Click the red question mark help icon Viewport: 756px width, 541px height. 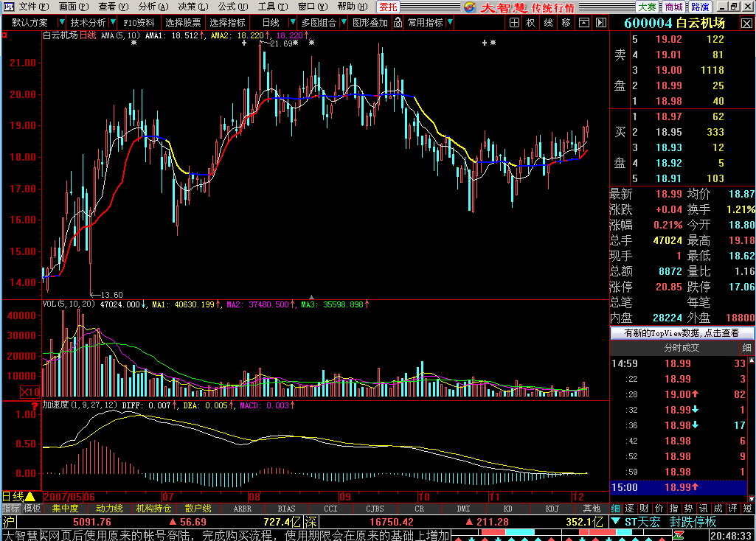(34, 405)
